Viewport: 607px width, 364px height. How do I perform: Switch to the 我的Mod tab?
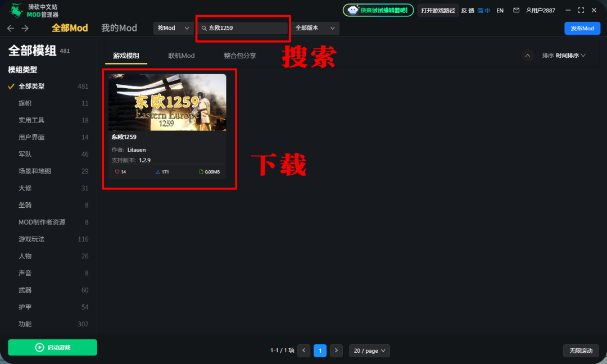click(x=119, y=28)
